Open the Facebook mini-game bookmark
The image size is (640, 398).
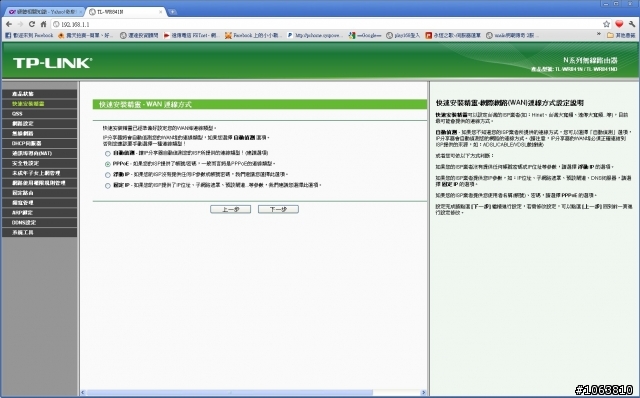click(x=252, y=36)
